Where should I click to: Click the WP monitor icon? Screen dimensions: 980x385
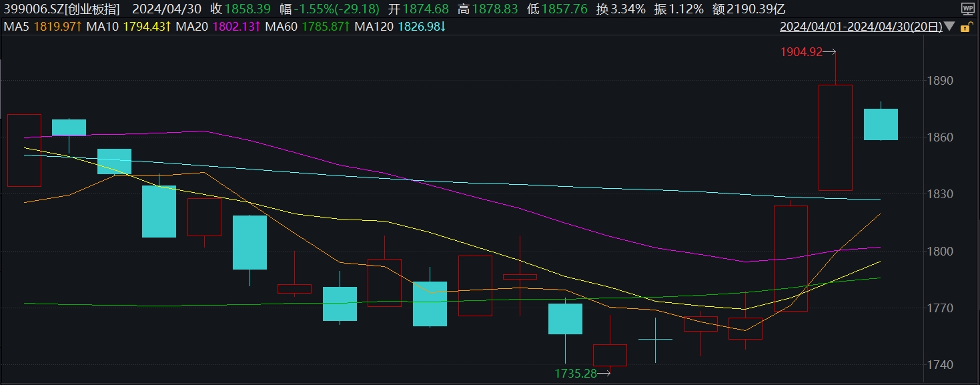967,9
